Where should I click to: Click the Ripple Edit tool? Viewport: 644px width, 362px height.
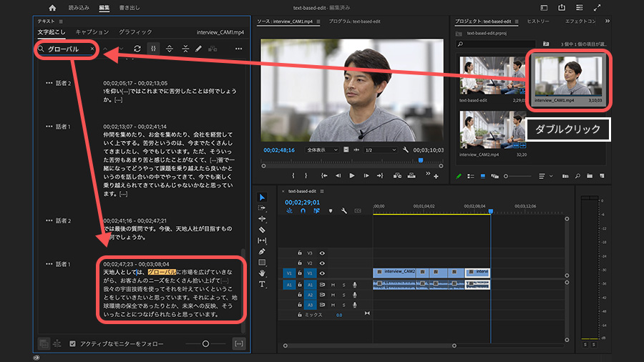262,218
